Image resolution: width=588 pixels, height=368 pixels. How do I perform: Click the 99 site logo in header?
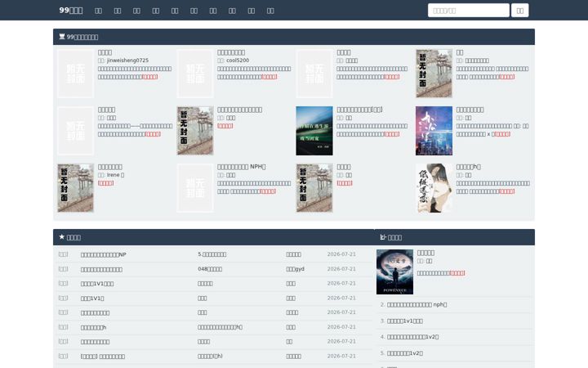(71, 10)
